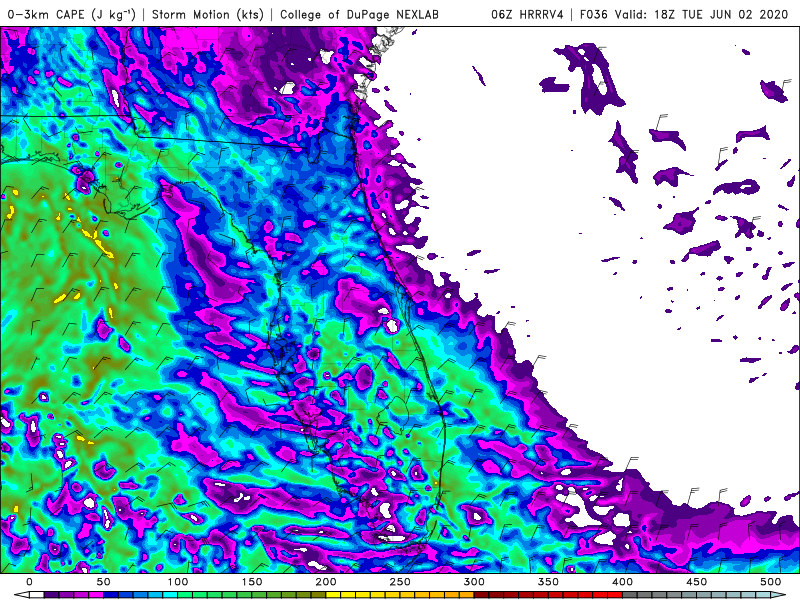Click the colorbar label '200'
The height and width of the screenshot is (600, 800).
326,582
